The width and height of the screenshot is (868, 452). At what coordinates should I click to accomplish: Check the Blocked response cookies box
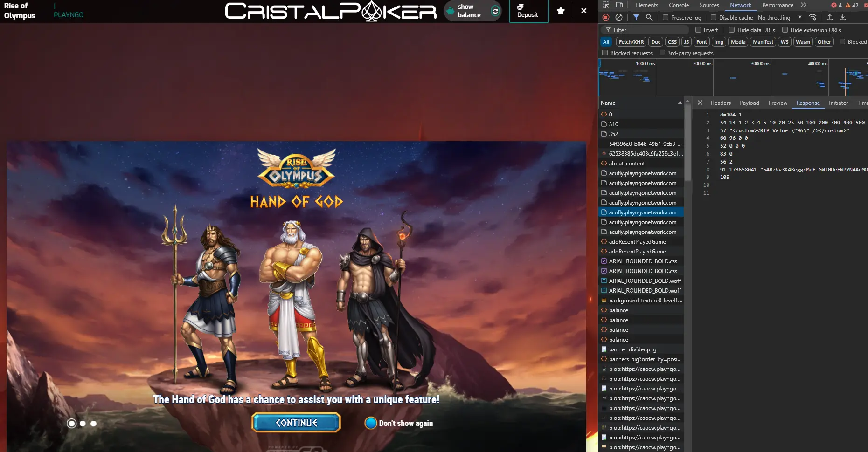coord(842,41)
